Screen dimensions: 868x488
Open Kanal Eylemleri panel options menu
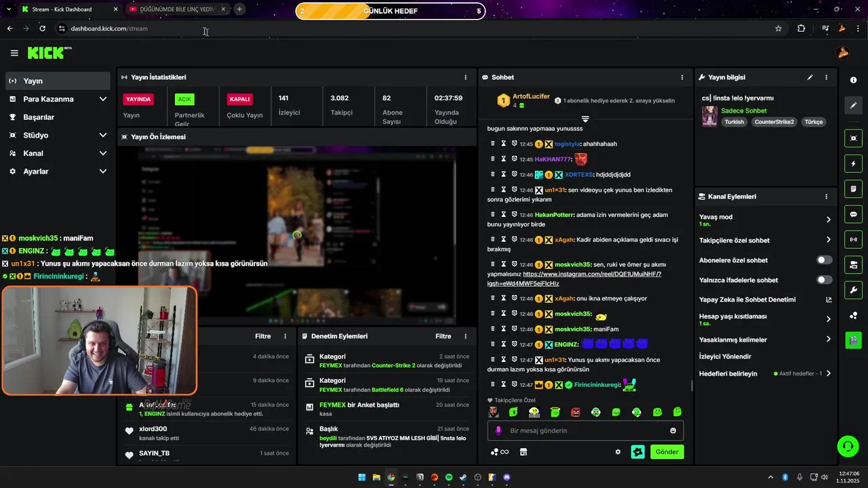click(x=826, y=197)
